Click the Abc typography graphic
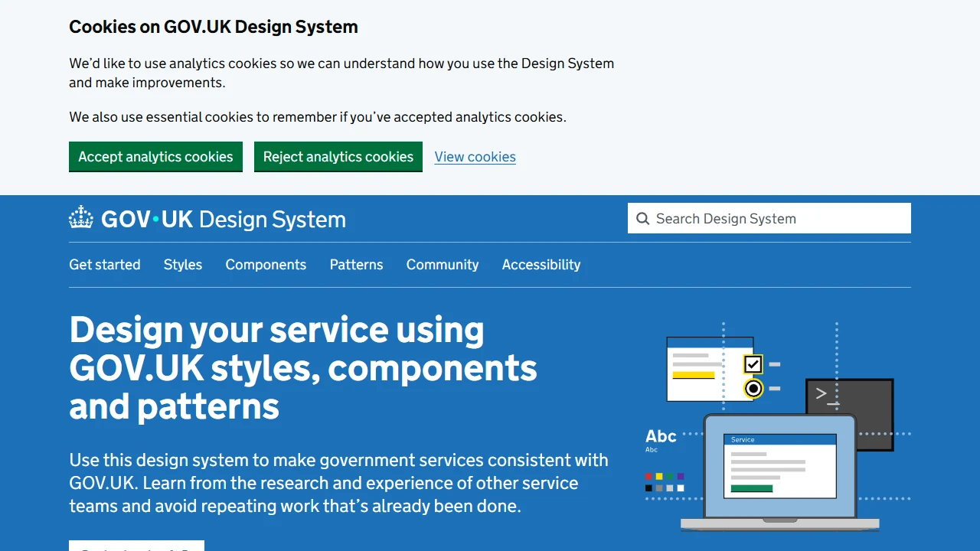Image resolution: width=980 pixels, height=551 pixels. pos(660,436)
